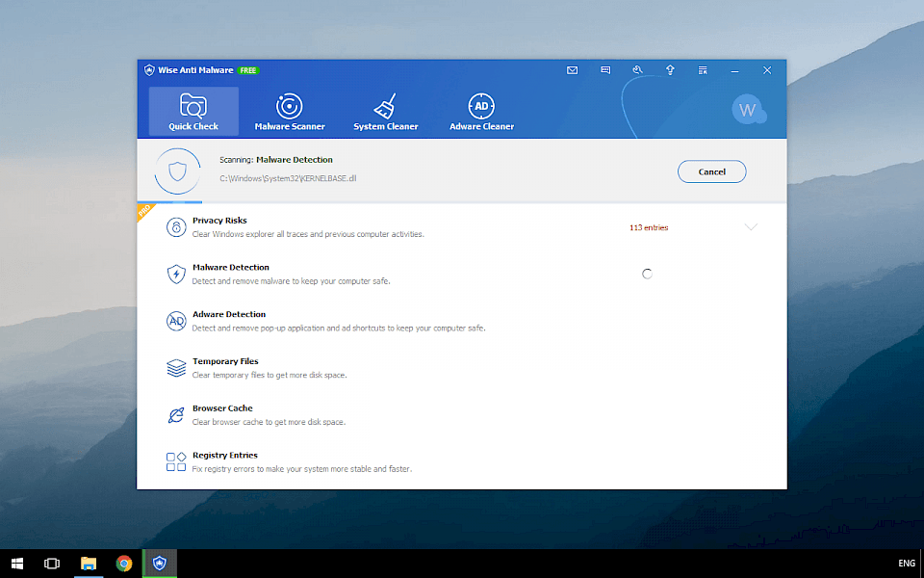The width and height of the screenshot is (924, 578).
Task: Click the ENG language indicator
Action: [x=907, y=564]
